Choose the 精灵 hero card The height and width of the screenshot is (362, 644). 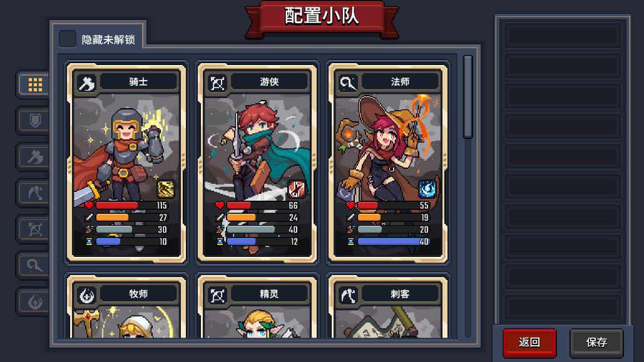pyautogui.click(x=257, y=307)
